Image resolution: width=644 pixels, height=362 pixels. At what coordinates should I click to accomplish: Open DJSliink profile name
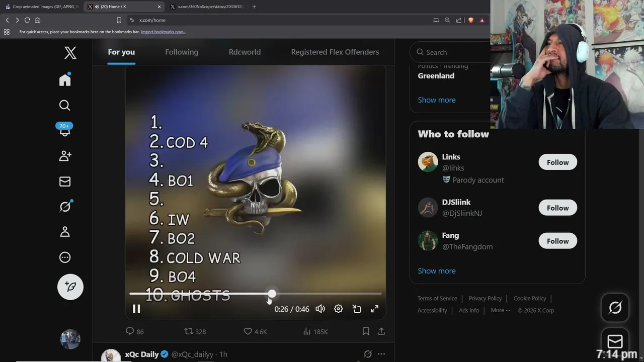coord(456,202)
